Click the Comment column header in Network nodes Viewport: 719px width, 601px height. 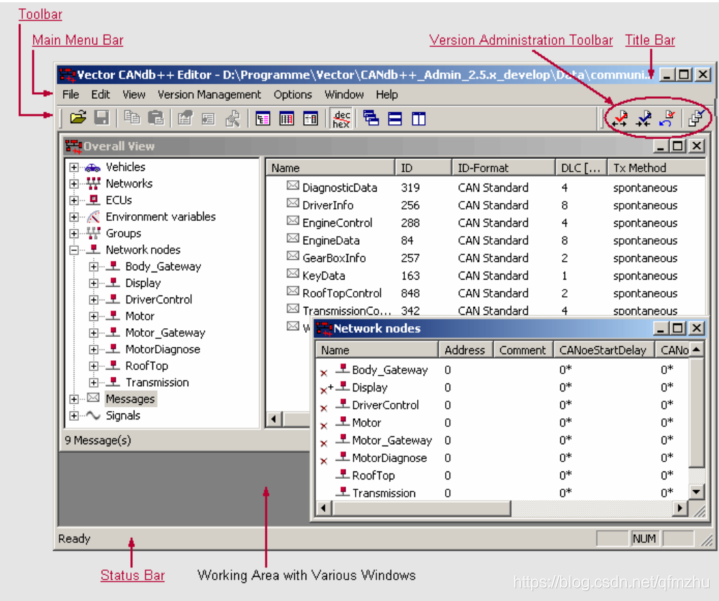523,350
